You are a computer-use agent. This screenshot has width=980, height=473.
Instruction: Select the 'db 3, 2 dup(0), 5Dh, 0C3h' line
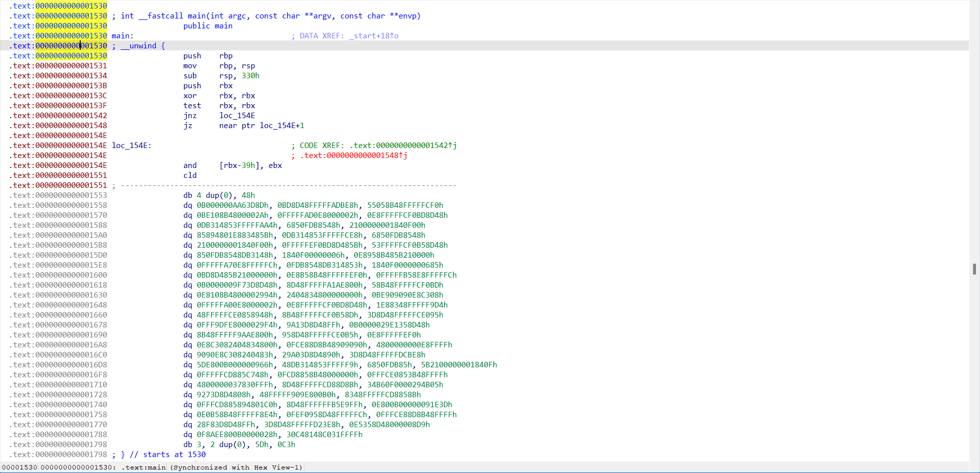pyautogui.click(x=239, y=445)
